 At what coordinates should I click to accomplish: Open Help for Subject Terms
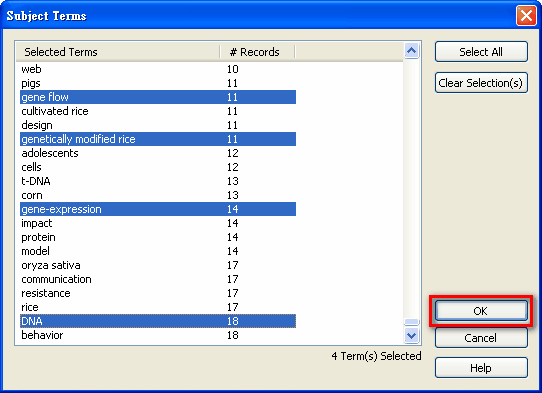(481, 368)
